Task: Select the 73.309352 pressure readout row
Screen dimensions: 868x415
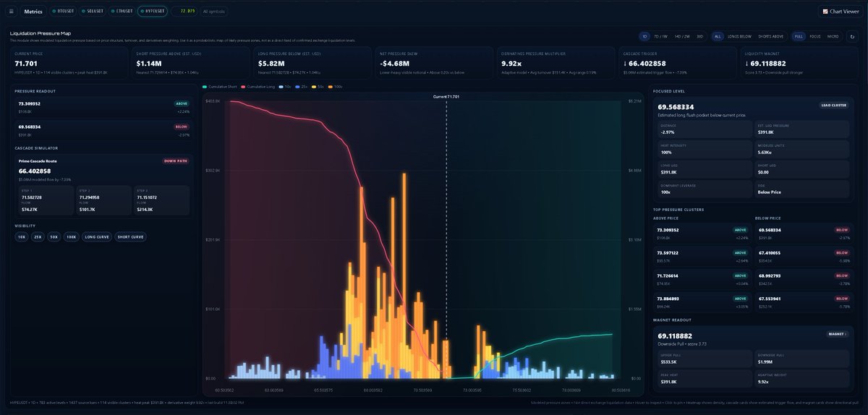Action: click(x=103, y=108)
